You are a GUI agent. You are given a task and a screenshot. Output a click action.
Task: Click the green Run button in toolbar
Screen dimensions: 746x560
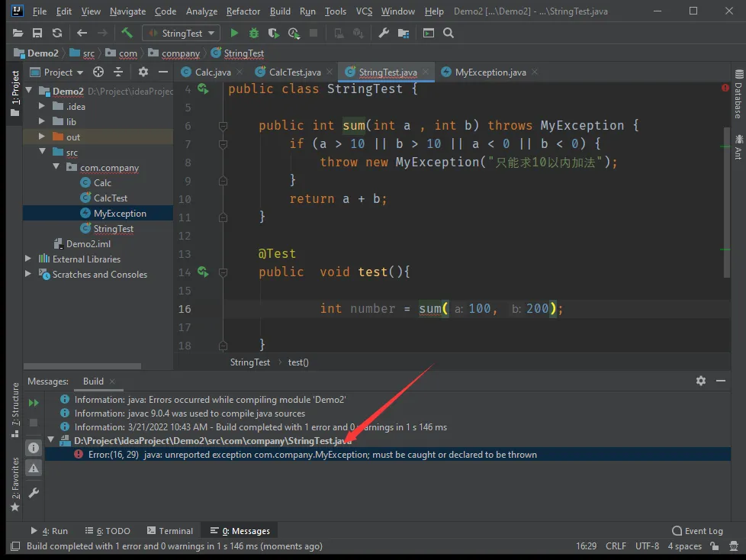[234, 33]
